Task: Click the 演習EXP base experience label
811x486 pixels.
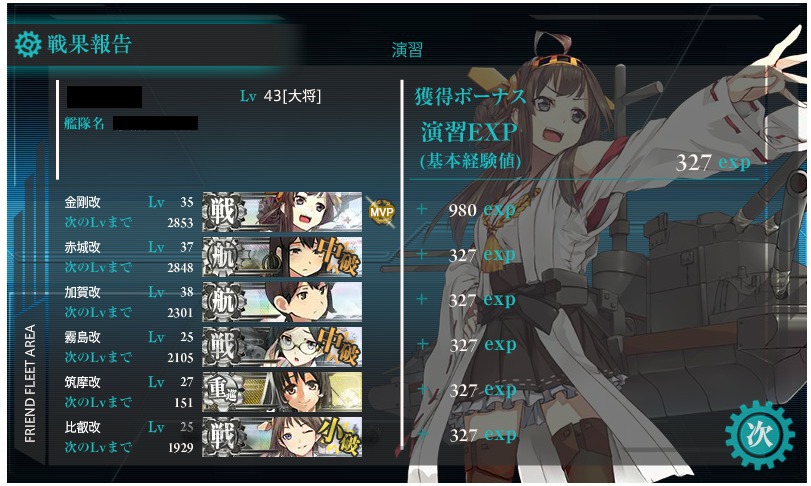Action: (x=469, y=132)
